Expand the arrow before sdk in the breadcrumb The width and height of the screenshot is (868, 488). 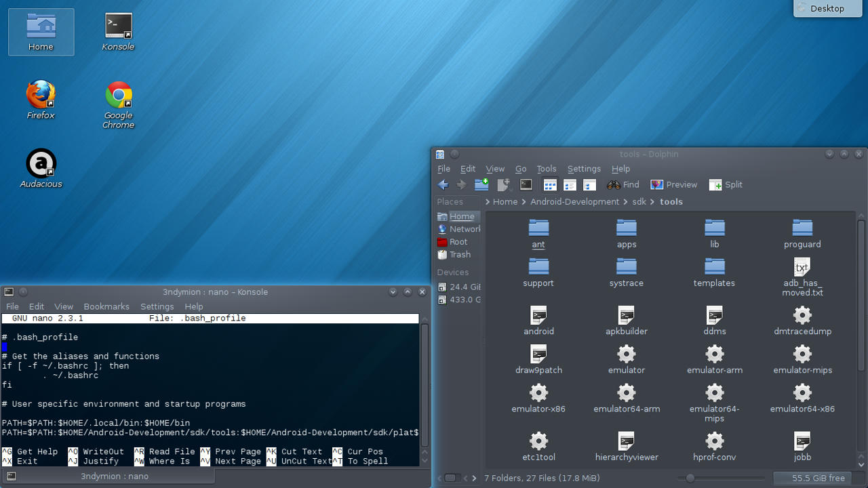(625, 202)
